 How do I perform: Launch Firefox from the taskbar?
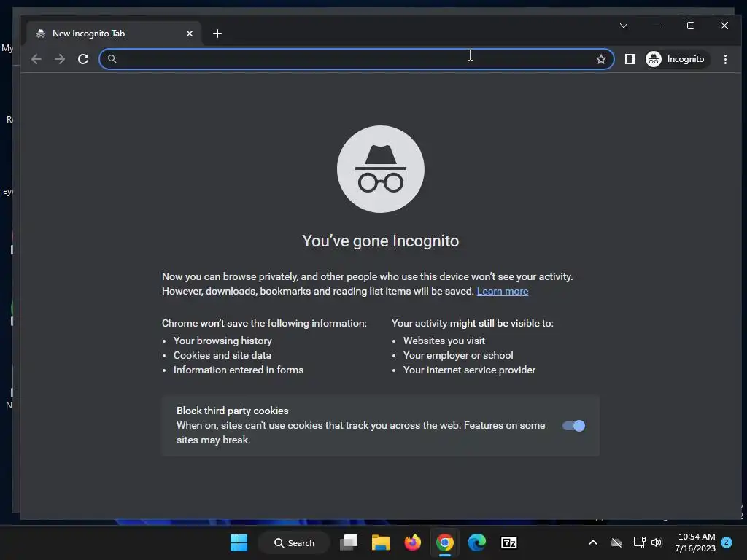(413, 542)
